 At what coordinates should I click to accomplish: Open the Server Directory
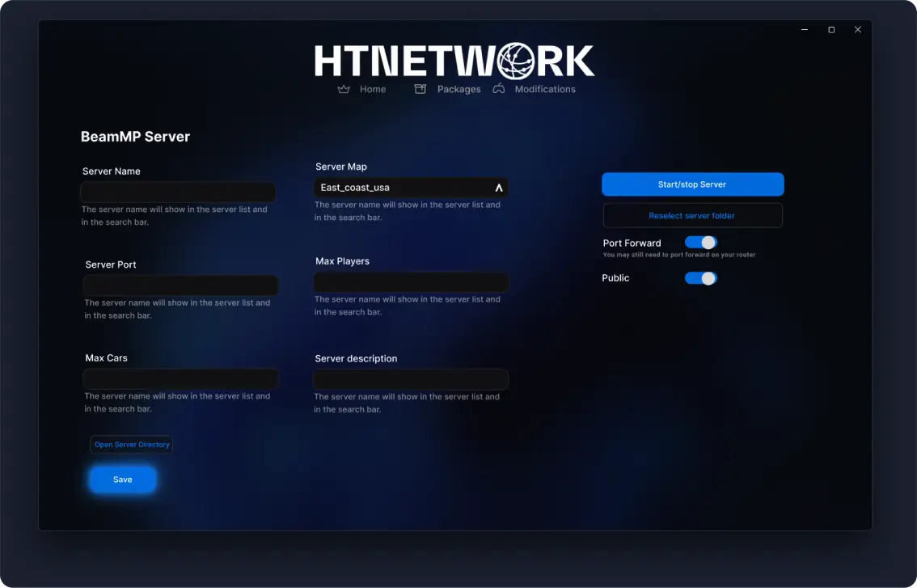tap(131, 444)
